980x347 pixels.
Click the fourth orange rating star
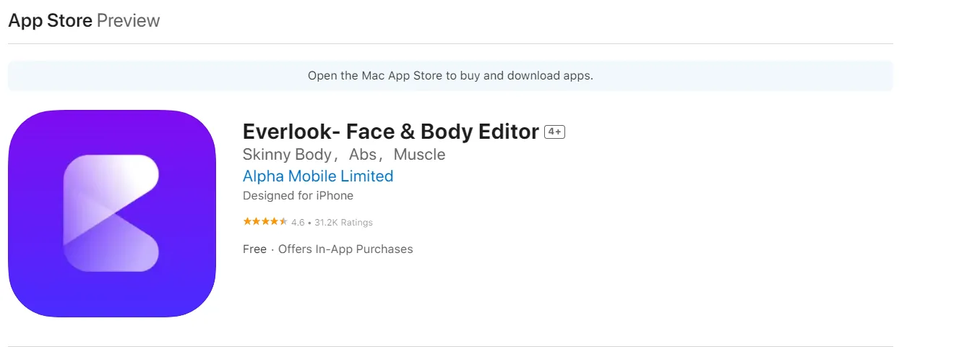(275, 222)
